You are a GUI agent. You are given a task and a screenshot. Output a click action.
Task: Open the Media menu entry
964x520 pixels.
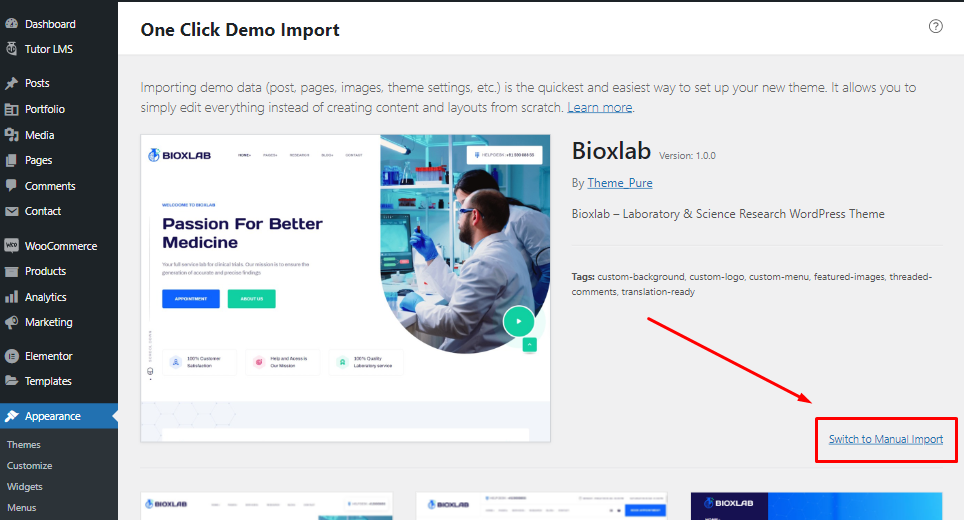coord(39,135)
